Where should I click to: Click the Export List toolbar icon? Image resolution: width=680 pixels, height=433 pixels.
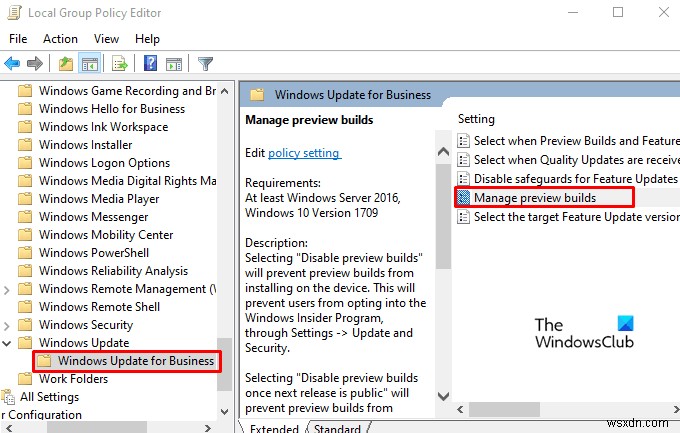coord(119,64)
